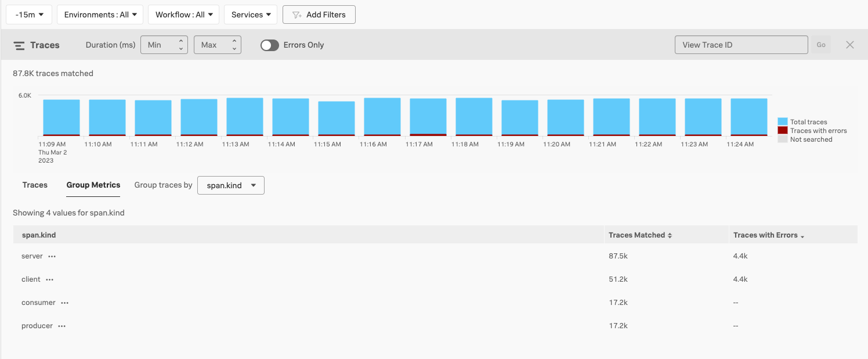868x359 pixels.
Task: Toggle the Errors Only switch
Action: point(269,45)
